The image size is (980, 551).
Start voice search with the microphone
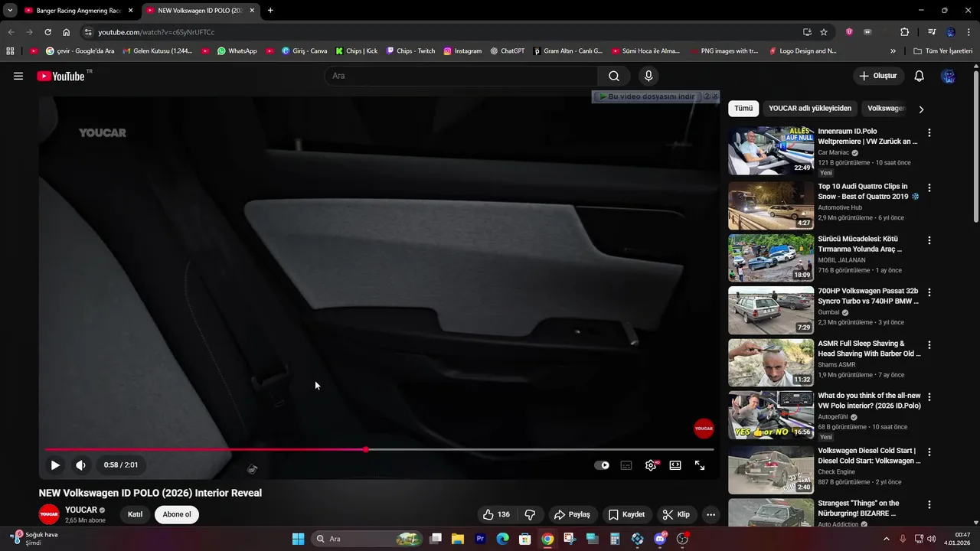[x=648, y=76]
